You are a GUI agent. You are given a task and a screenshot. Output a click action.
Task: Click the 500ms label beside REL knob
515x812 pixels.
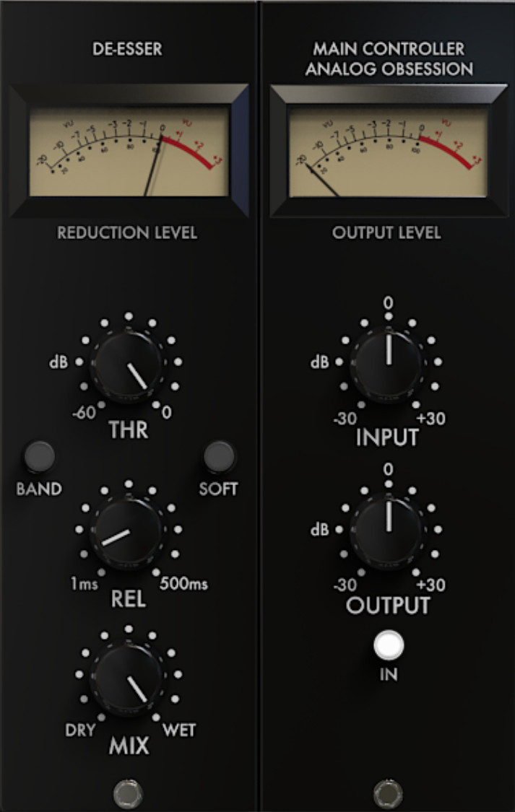point(183,584)
